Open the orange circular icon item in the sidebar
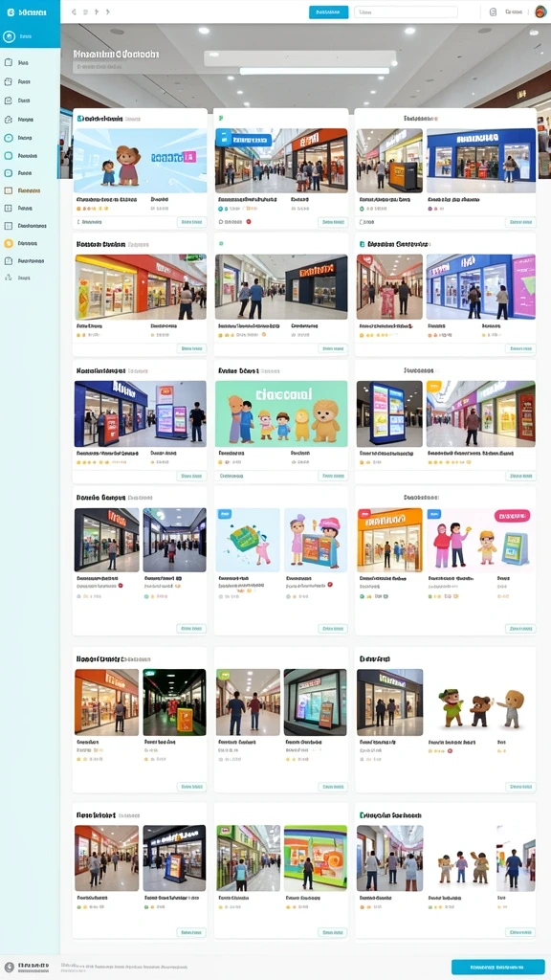The image size is (551, 980). [x=8, y=243]
